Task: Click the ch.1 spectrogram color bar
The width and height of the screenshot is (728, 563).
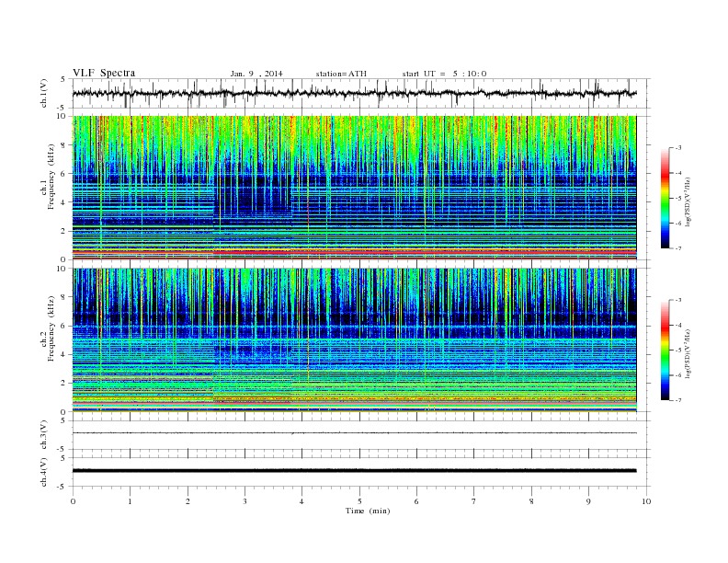Action: (665, 198)
